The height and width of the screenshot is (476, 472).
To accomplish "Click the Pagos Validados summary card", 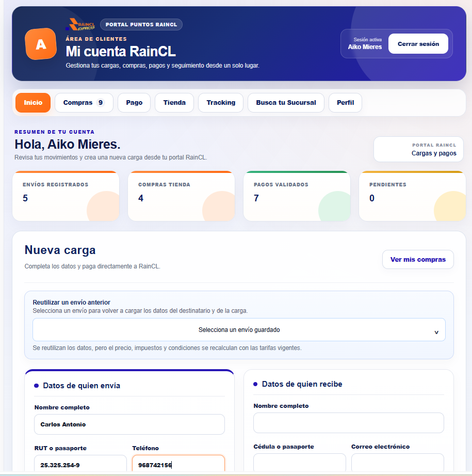I will point(297,196).
